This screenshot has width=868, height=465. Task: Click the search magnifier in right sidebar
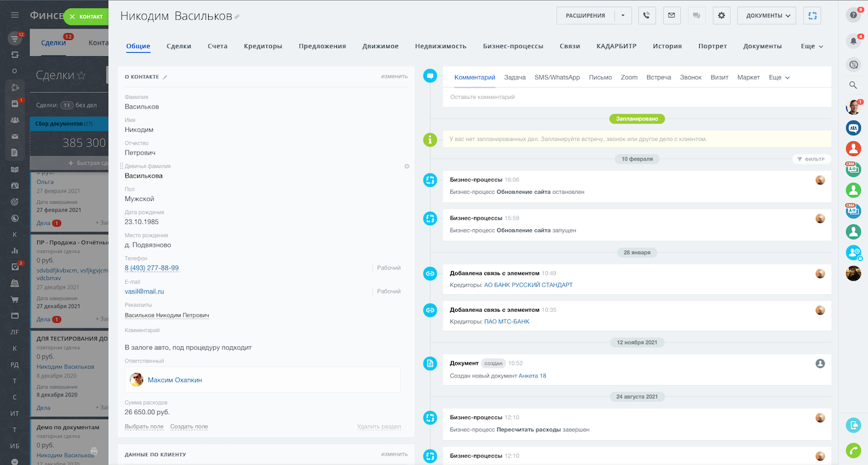[853, 85]
